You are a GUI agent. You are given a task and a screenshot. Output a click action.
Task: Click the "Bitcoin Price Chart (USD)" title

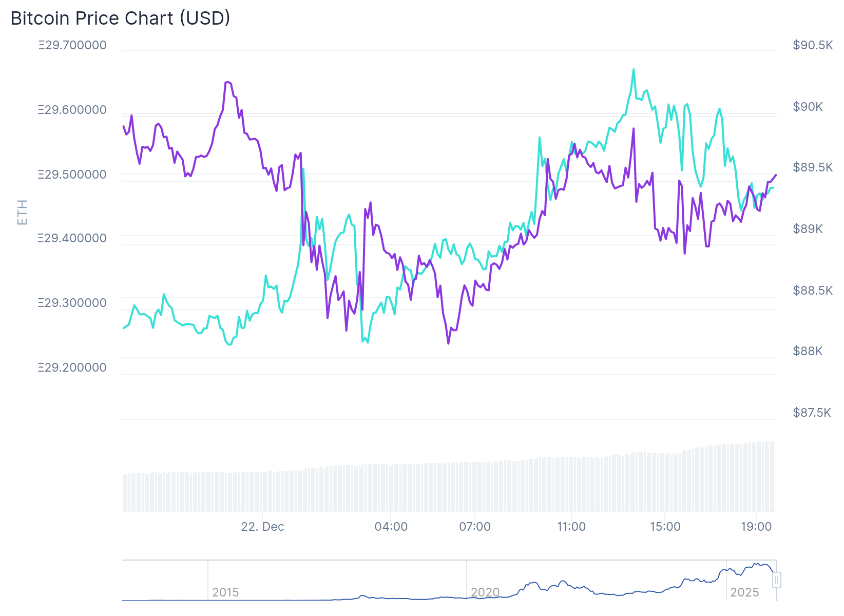[121, 18]
